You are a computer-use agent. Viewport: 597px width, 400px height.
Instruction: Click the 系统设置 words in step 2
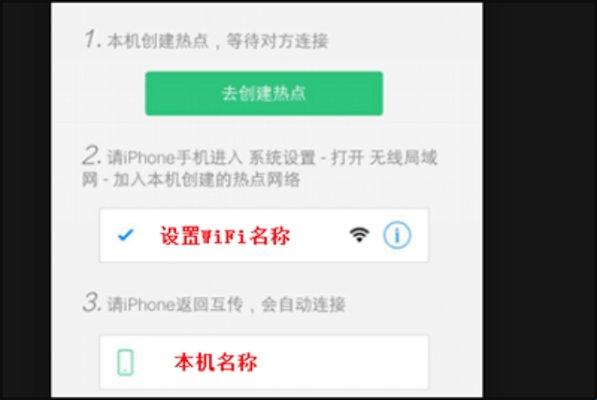pyautogui.click(x=282, y=158)
